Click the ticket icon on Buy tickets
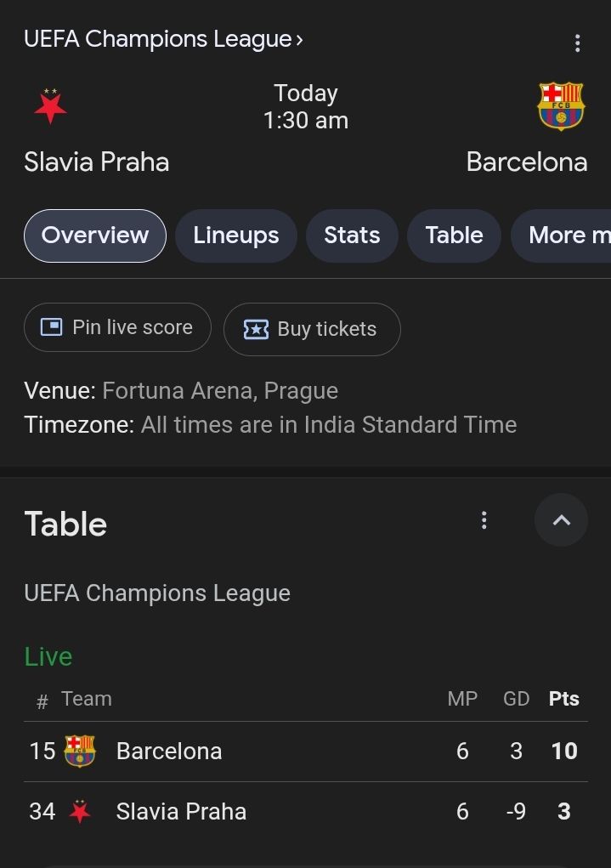 pos(256,329)
